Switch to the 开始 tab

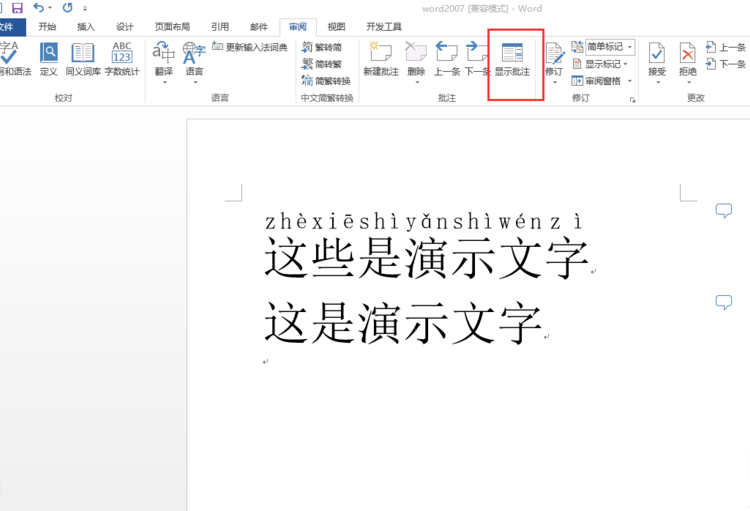(47, 27)
